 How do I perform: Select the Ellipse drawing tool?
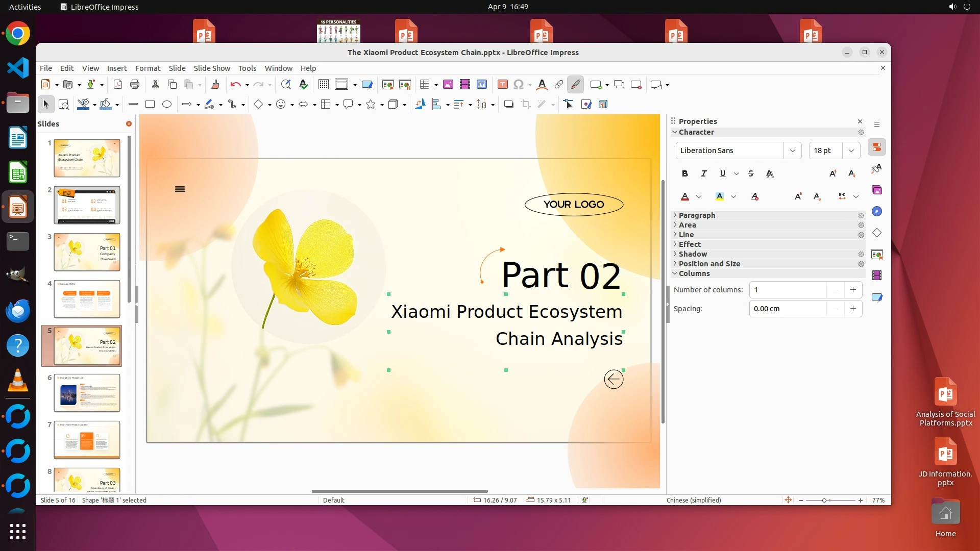click(x=167, y=104)
